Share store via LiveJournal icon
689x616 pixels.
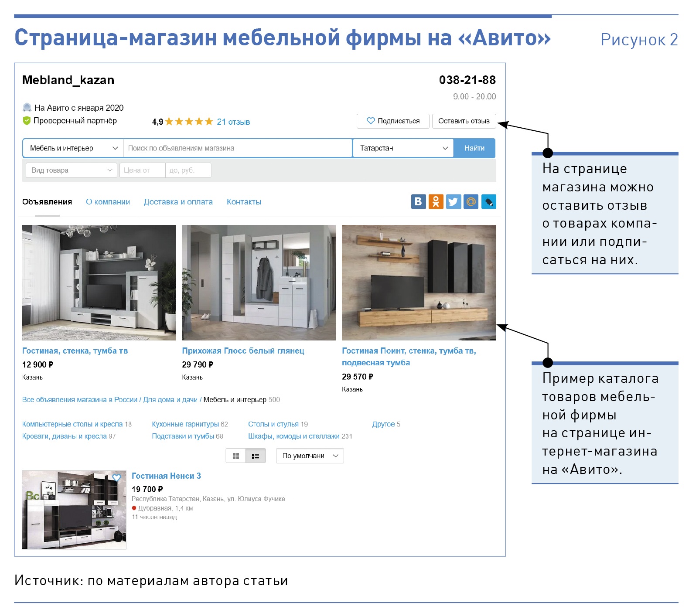[x=488, y=201]
